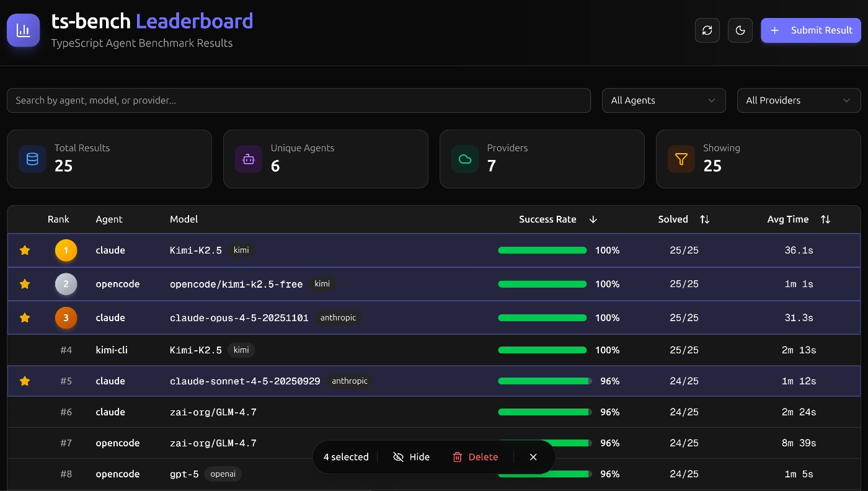Click the kimi tag on opencode/kimi-k2.5-free row

(322, 284)
